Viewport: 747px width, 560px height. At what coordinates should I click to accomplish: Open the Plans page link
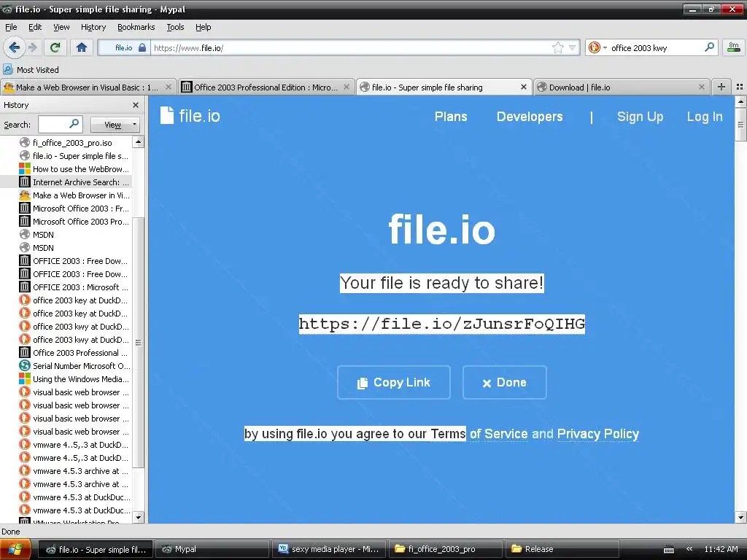point(451,117)
